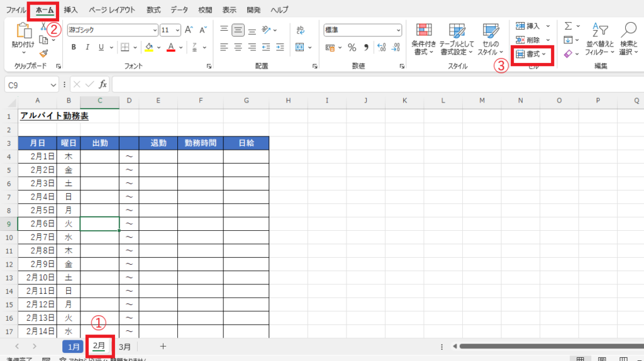
Task: Open the 3月 sheet tab
Action: tap(125, 347)
